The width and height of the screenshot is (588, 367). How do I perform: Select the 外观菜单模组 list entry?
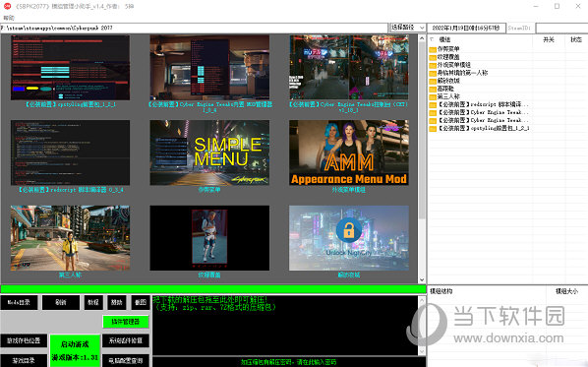[453, 65]
